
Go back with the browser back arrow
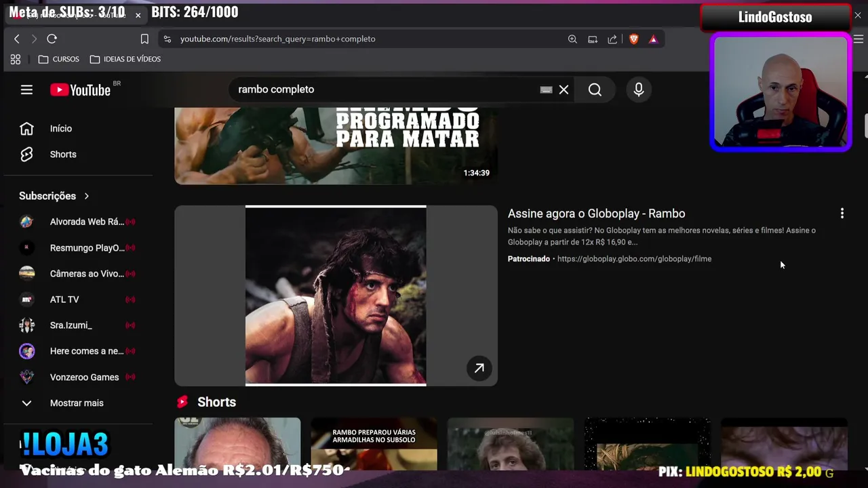(17, 39)
